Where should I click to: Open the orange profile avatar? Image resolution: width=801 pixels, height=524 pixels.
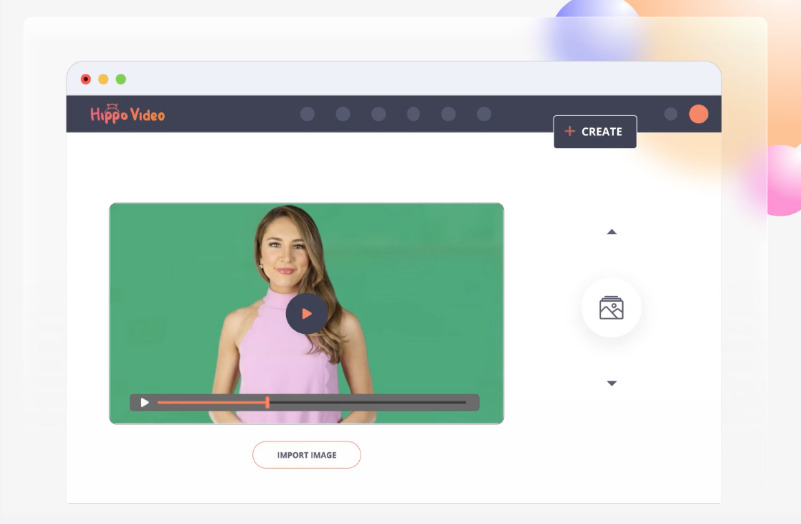(x=698, y=114)
